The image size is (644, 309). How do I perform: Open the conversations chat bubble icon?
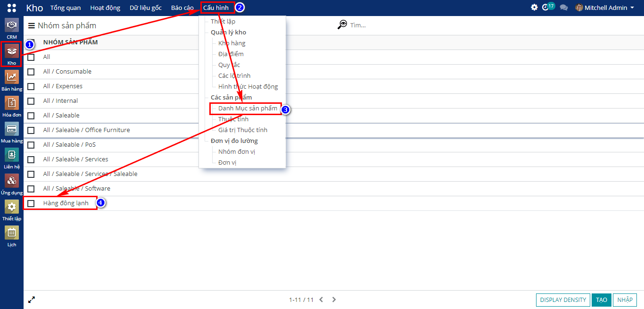[x=563, y=8]
